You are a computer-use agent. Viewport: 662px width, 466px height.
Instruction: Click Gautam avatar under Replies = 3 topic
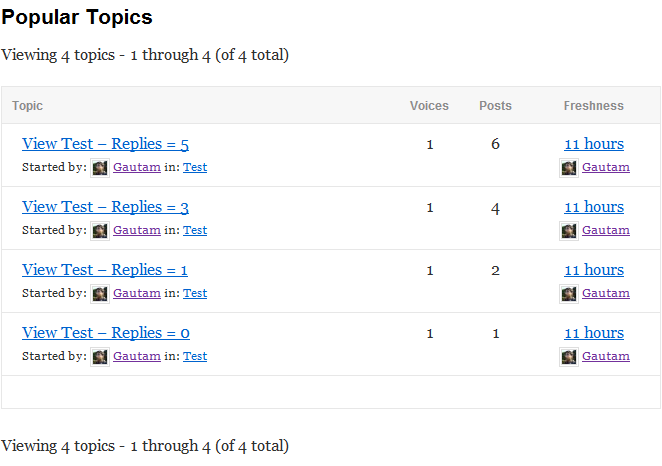tap(100, 231)
